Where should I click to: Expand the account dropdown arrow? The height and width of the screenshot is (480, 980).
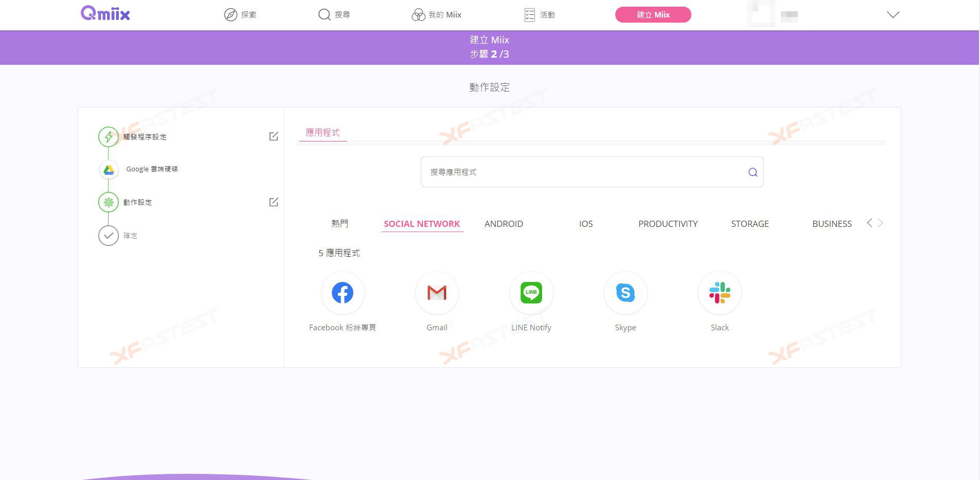[x=893, y=15]
